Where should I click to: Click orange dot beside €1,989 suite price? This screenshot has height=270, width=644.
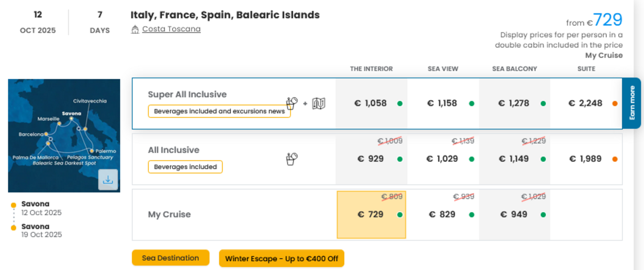pos(615,159)
